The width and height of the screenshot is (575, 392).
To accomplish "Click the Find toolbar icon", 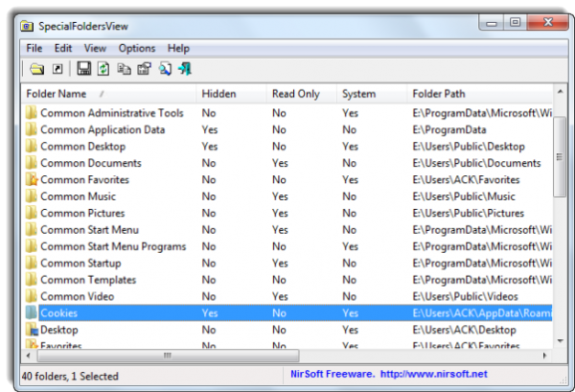I will (164, 69).
